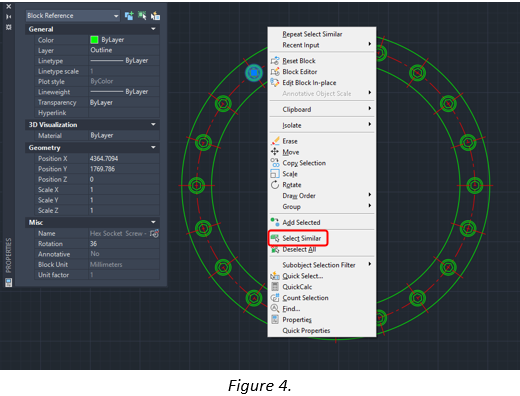The height and width of the screenshot is (396, 520).
Task: Collapse the Misc section
Action: 153,222
